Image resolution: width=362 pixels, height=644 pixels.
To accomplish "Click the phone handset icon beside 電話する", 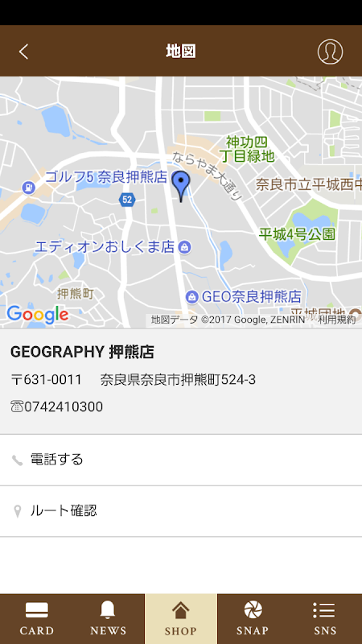I will pyautogui.click(x=17, y=460).
